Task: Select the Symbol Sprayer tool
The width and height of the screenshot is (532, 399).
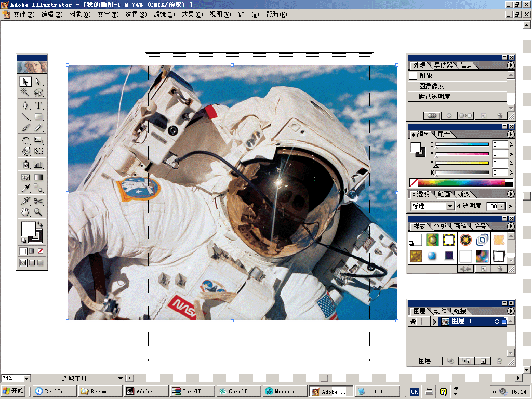Action: click(x=25, y=165)
